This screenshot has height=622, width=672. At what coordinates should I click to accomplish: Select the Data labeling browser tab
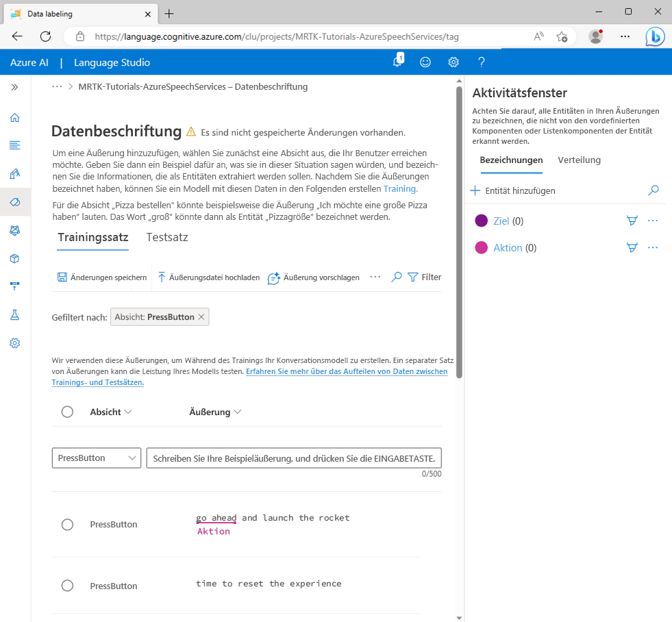click(x=82, y=14)
